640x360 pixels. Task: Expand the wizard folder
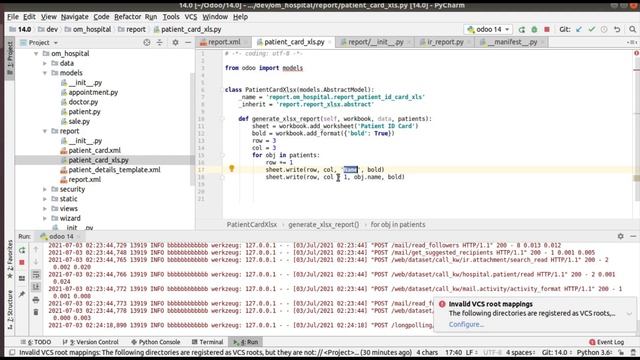coord(45,218)
